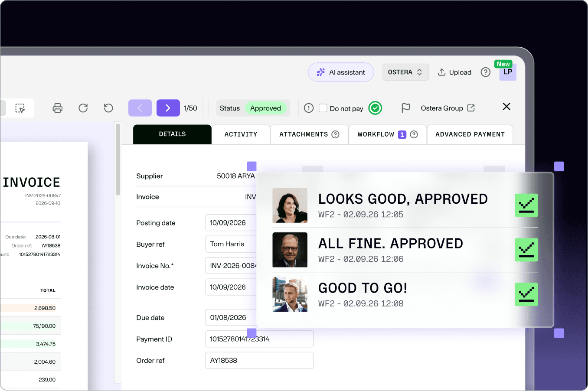Rotate the document counterclockwise
The image size is (588, 391).
[108, 108]
